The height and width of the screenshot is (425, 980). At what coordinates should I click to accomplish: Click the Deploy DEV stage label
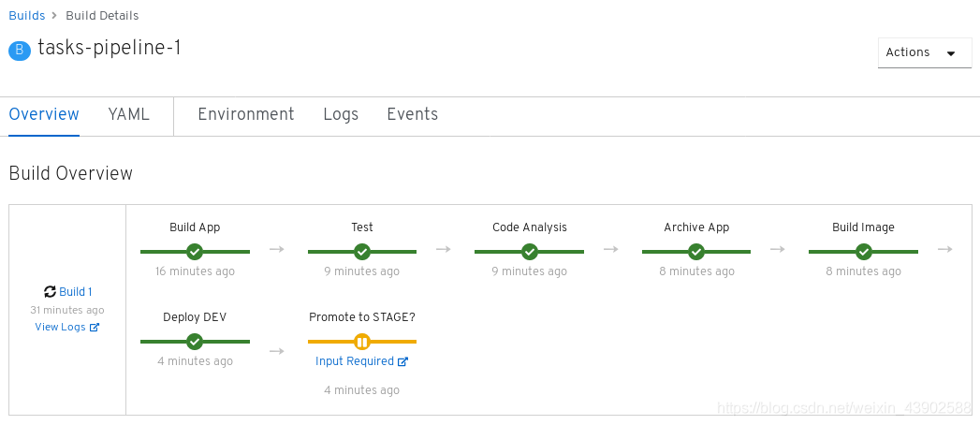click(x=195, y=317)
